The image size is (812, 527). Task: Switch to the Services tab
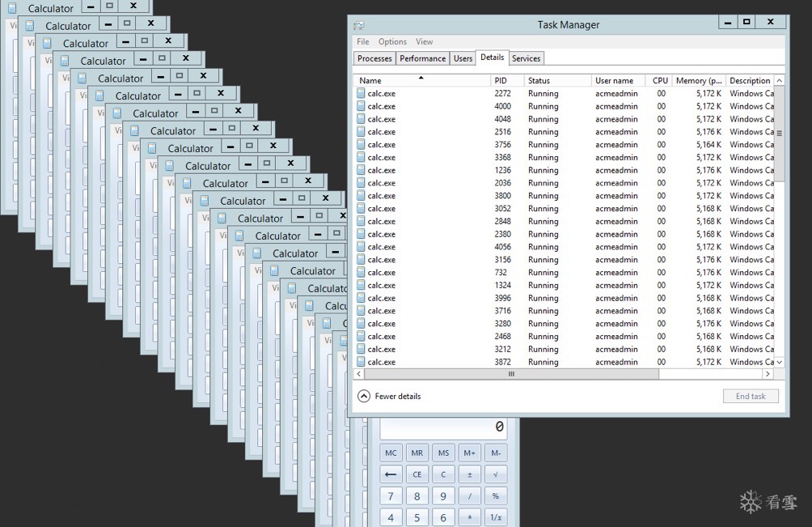pyautogui.click(x=527, y=58)
